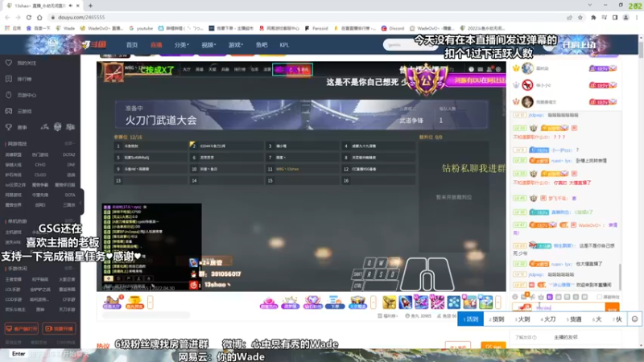Collapse the left sidebar with its edge handle
Image resolution: width=644 pixels, height=362 pixels.
[81, 203]
